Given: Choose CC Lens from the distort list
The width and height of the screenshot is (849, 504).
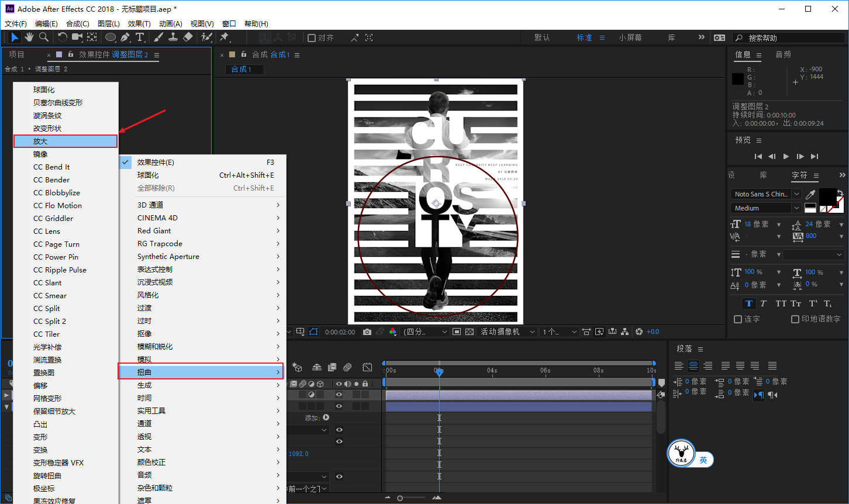Looking at the screenshot, I should 65,232.
